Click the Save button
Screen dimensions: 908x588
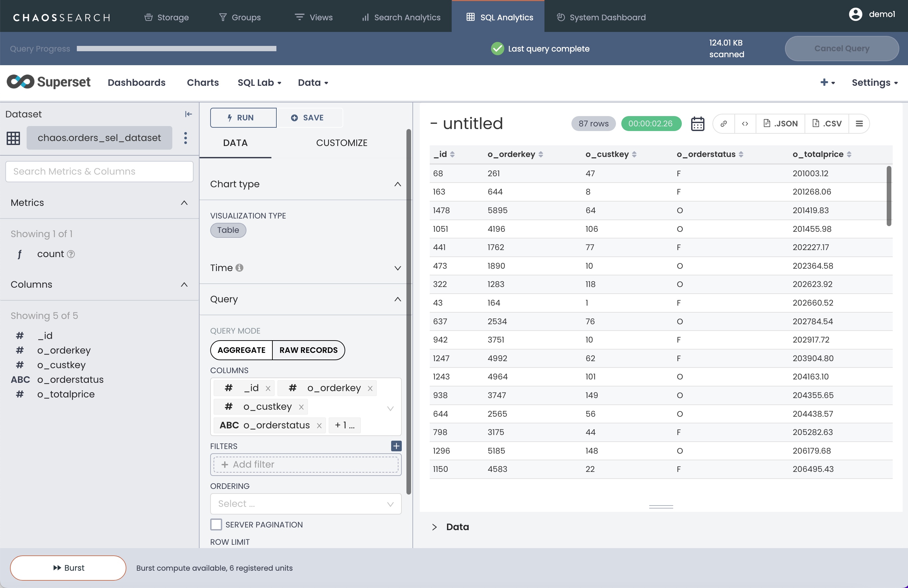[x=309, y=117]
